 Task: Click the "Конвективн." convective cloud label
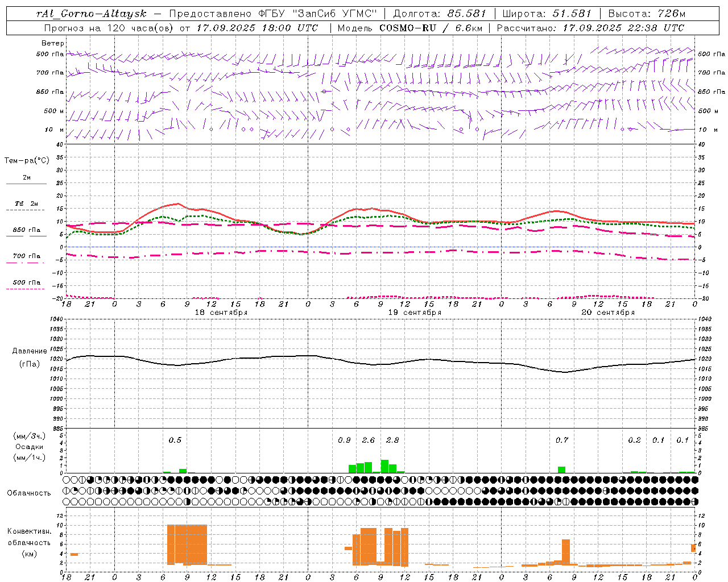pos(30,531)
